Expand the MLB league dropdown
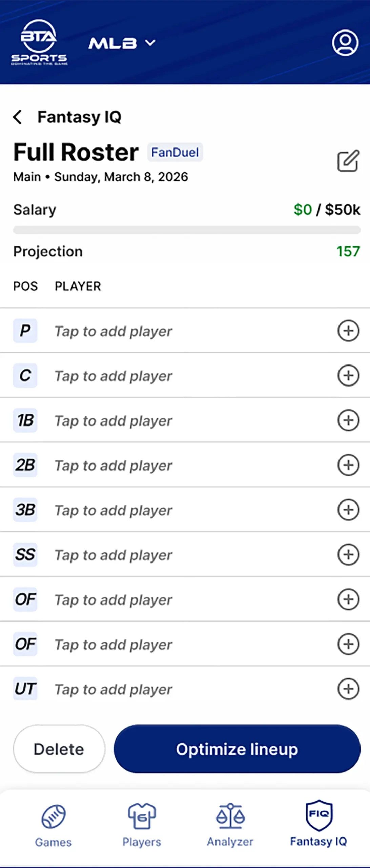Image resolution: width=370 pixels, height=868 pixels. click(122, 43)
